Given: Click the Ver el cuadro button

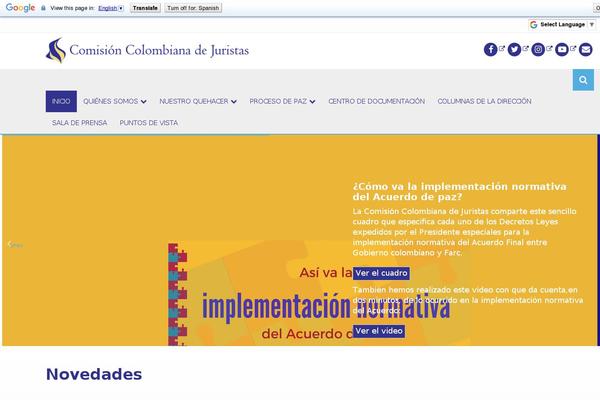Looking at the screenshot, I should [381, 273].
